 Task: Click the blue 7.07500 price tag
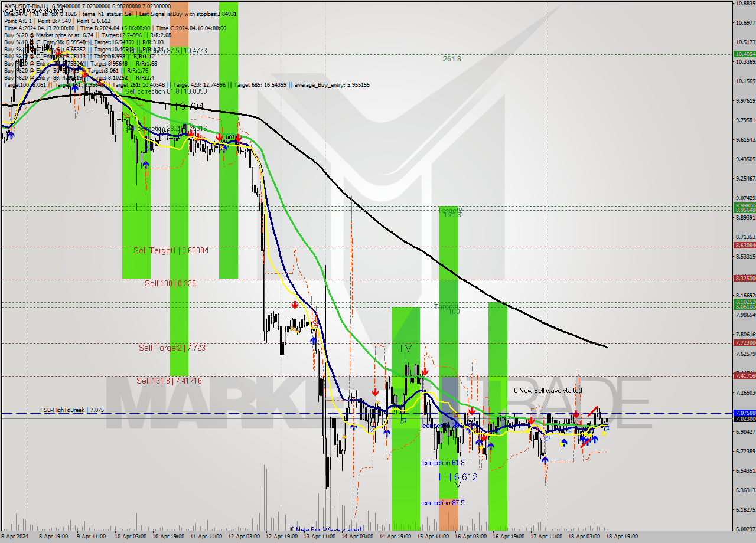pos(744,413)
